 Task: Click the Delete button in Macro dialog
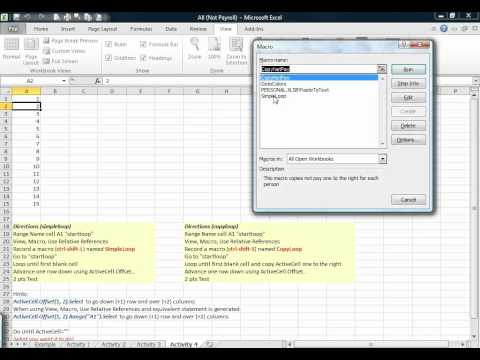(x=408, y=125)
